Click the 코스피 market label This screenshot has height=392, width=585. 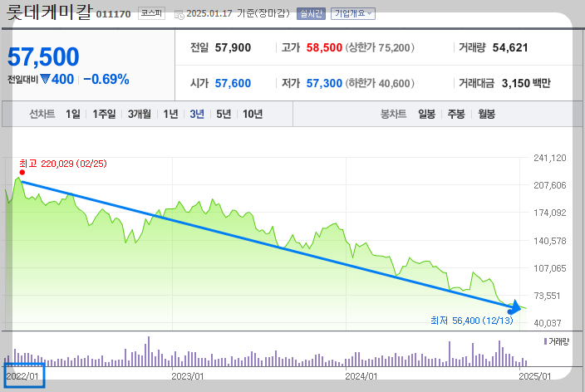[x=151, y=13]
